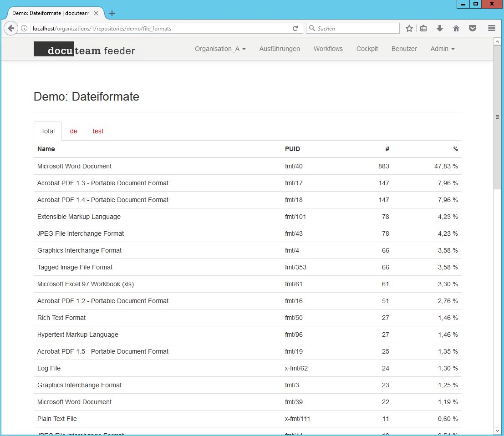This screenshot has width=504, height=436.
Task: Open the bookmarks list icon
Action: (x=423, y=28)
